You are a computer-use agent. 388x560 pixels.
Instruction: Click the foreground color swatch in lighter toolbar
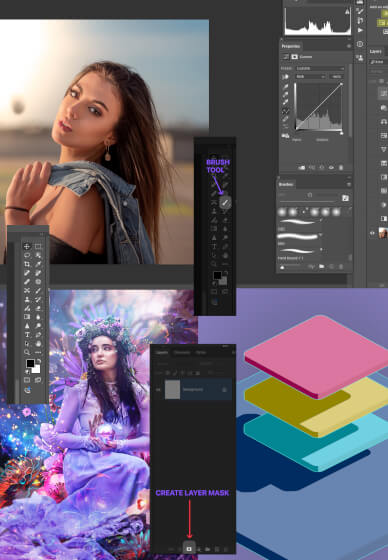tap(30, 363)
